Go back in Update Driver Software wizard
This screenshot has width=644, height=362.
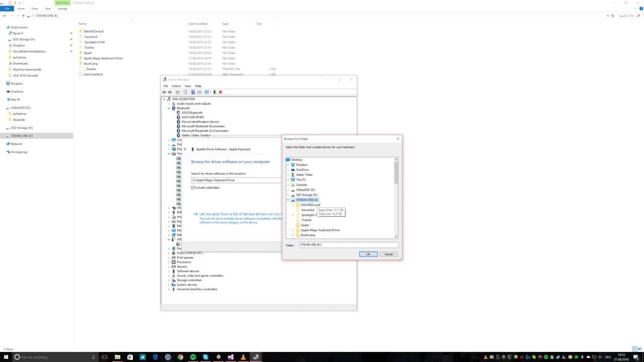pyautogui.click(x=185, y=149)
